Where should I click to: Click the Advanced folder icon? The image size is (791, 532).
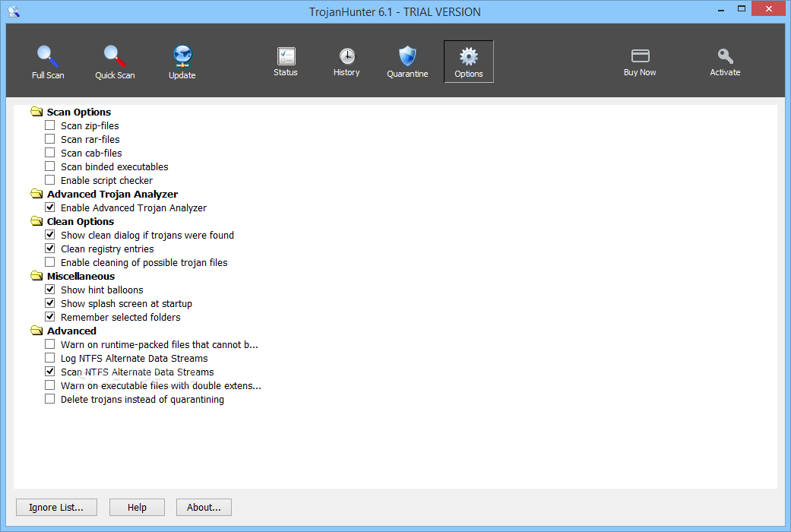(x=36, y=331)
